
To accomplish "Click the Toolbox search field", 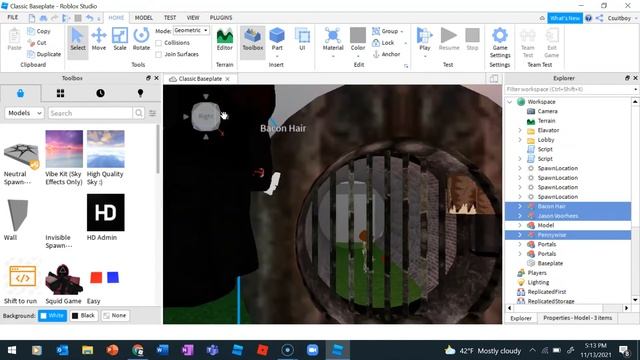I will coord(90,113).
